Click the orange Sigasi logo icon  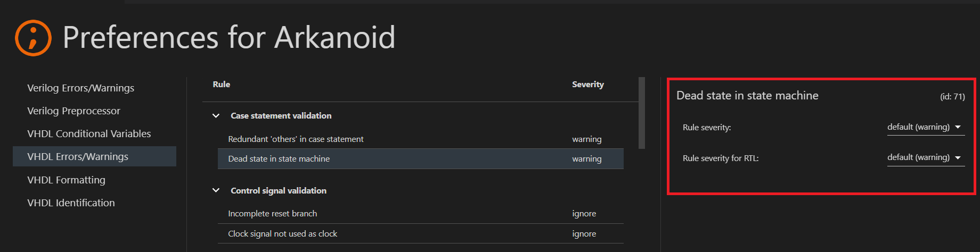[33, 38]
